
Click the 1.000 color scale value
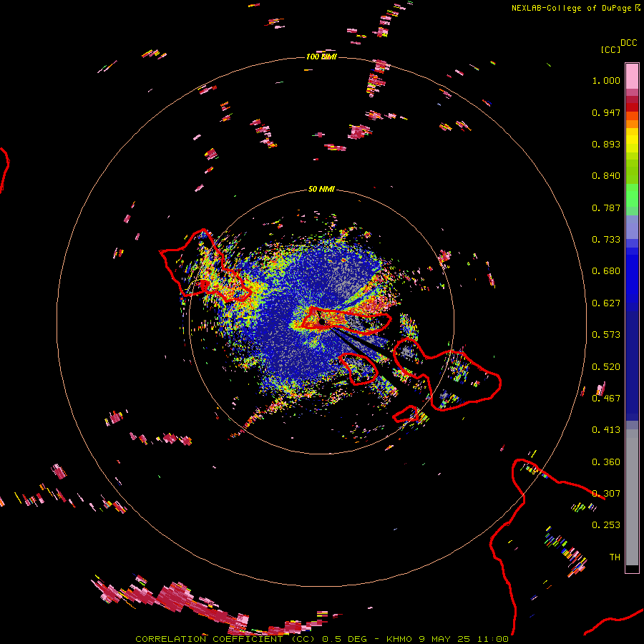(x=606, y=80)
